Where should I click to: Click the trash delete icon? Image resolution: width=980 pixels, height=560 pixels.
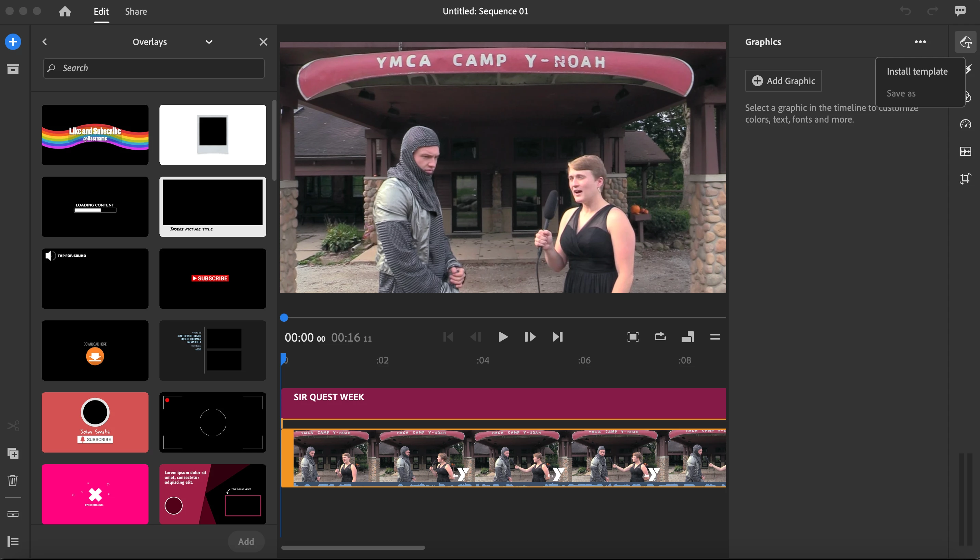tap(13, 480)
